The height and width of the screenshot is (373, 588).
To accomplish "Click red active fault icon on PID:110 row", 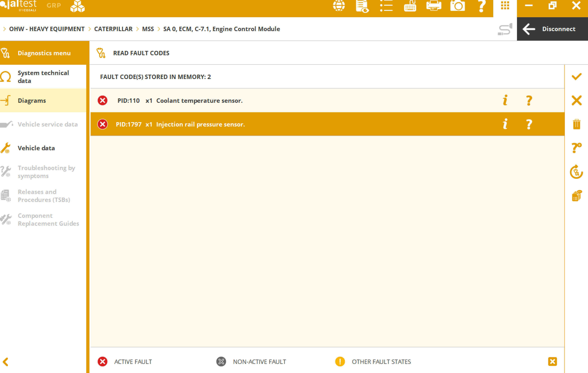I will [102, 100].
